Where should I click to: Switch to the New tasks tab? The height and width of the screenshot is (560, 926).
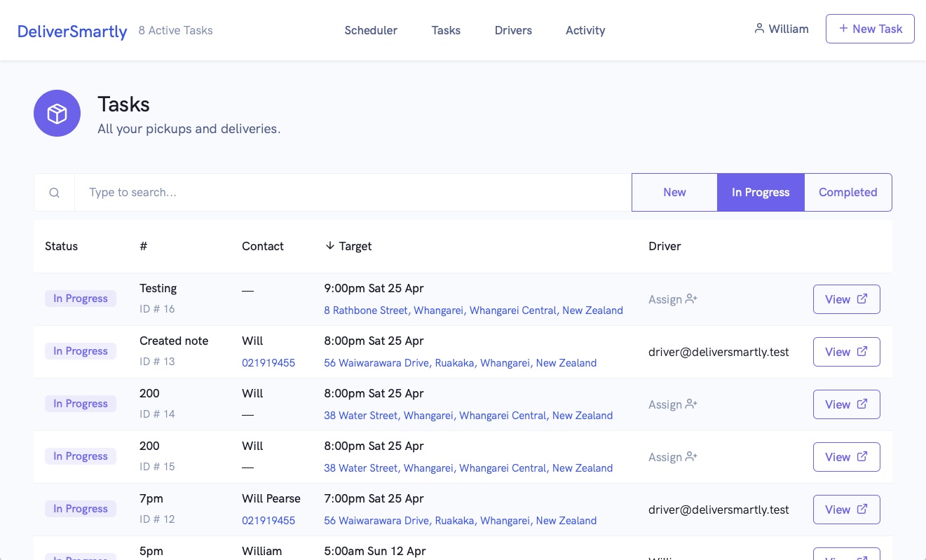click(674, 192)
